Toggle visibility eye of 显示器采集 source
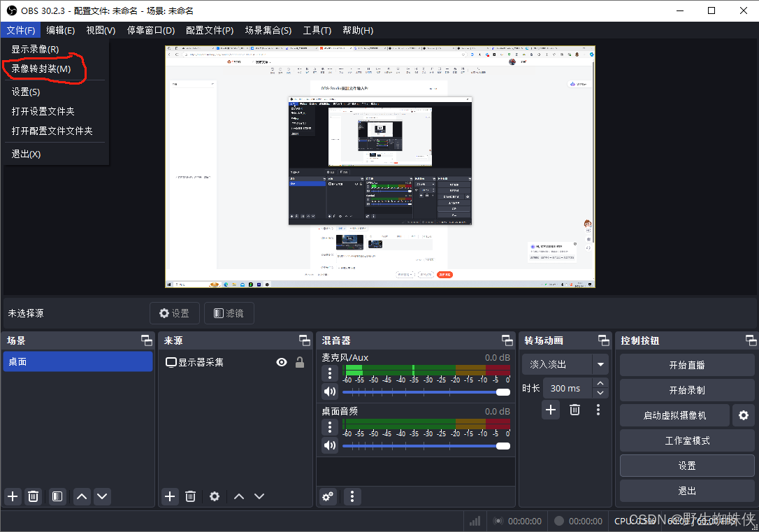Image resolution: width=759 pixels, height=532 pixels. coord(281,362)
